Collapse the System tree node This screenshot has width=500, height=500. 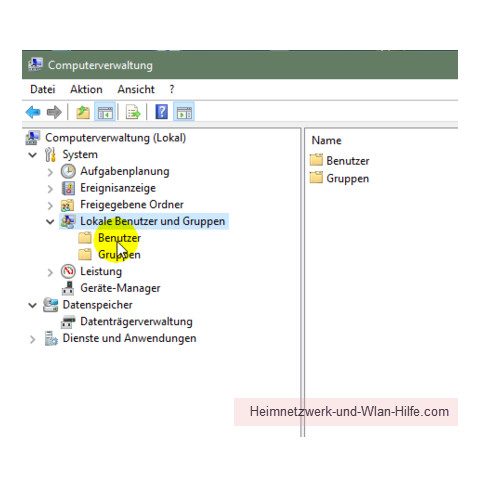[x=32, y=155]
